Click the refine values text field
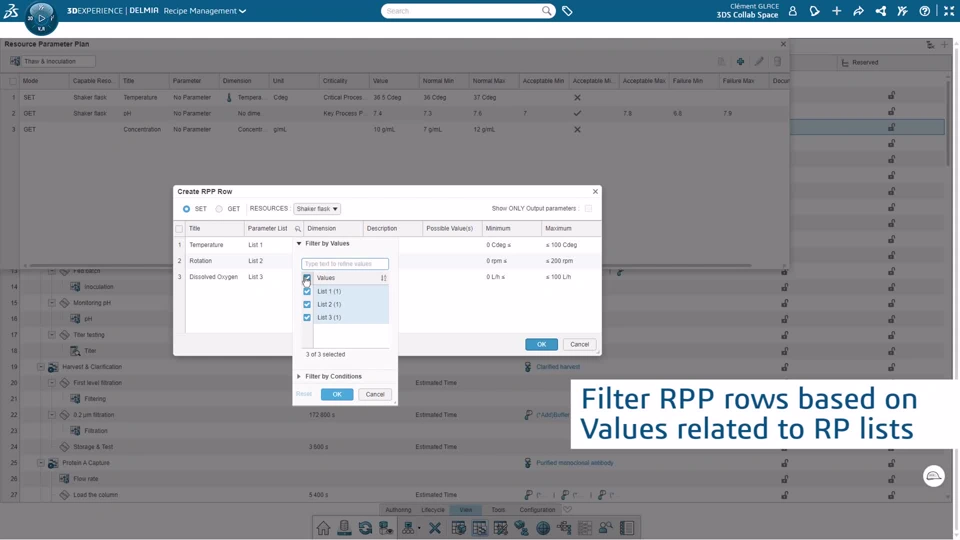 [x=345, y=264]
